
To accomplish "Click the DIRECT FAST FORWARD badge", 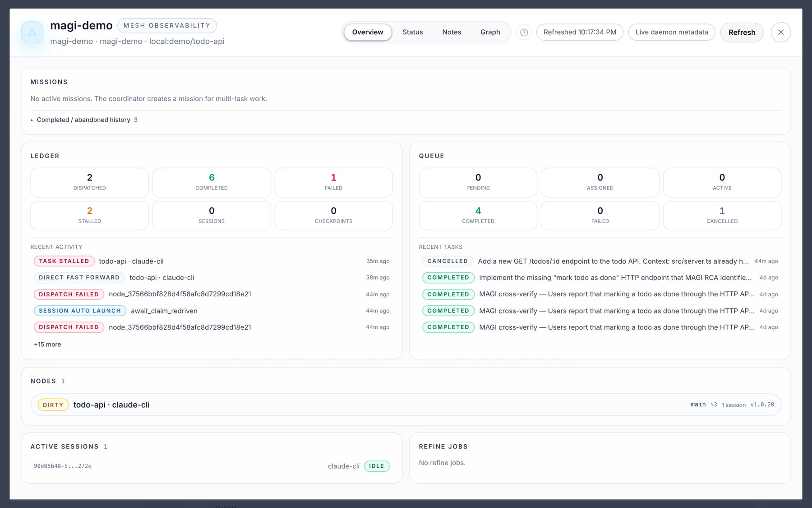I will [x=79, y=278].
